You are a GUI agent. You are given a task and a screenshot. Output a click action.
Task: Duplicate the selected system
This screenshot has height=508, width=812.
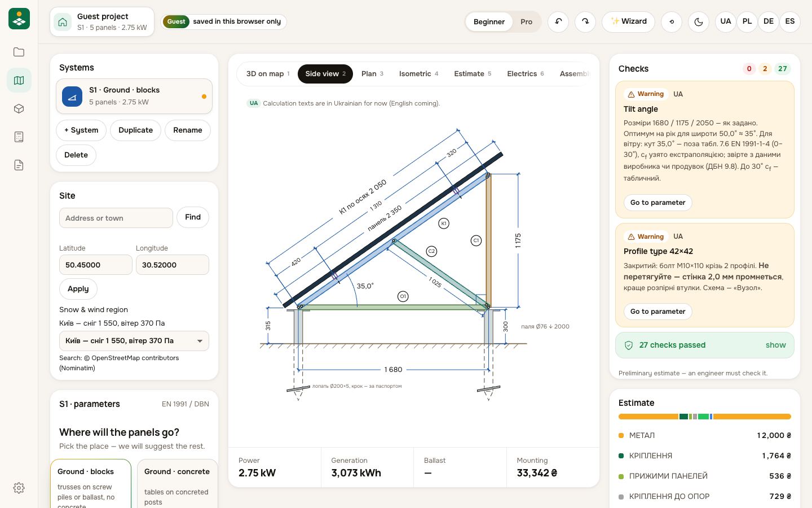click(136, 130)
